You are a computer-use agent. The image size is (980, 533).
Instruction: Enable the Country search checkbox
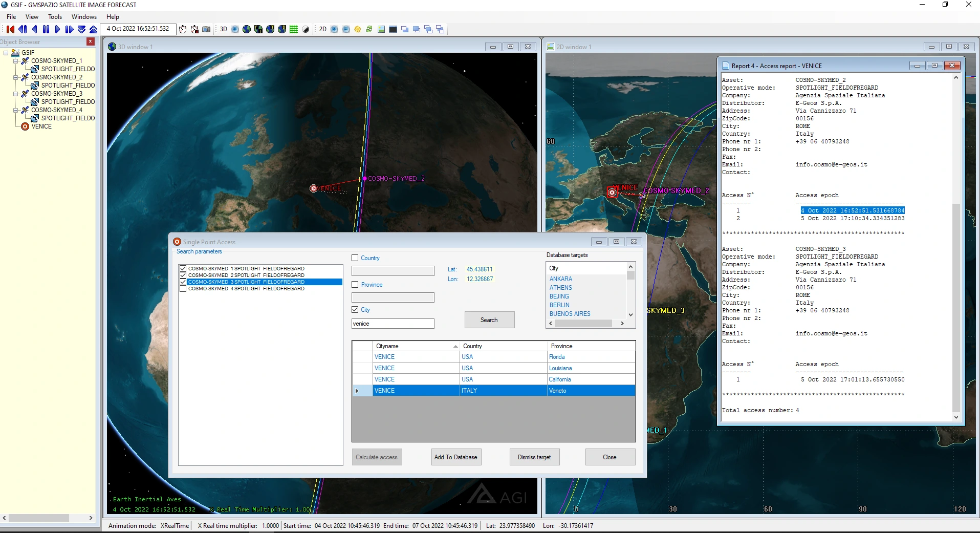pos(355,258)
